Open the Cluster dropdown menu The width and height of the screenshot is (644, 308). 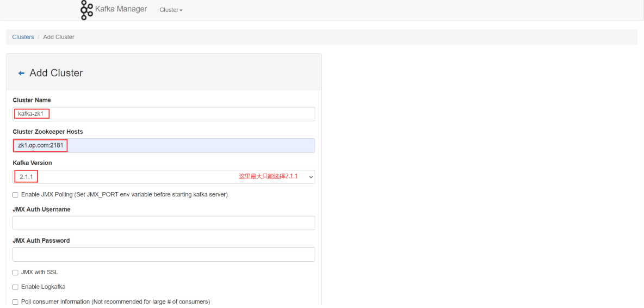[x=171, y=10]
